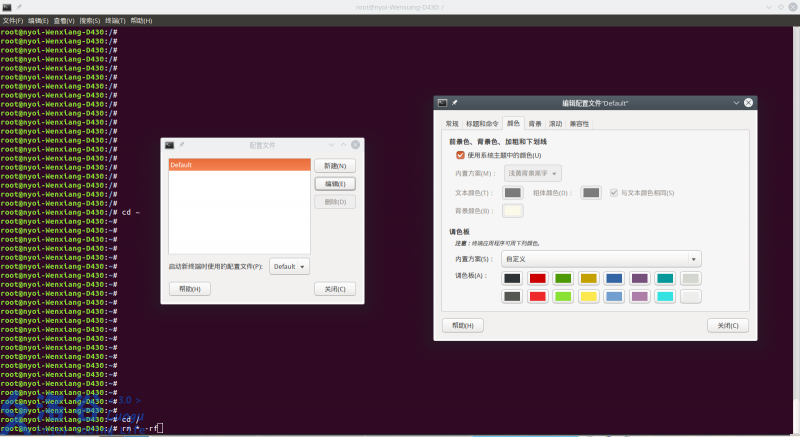Toggle the 与文本颜色相同 checkbox
800x437 pixels.
tap(614, 192)
